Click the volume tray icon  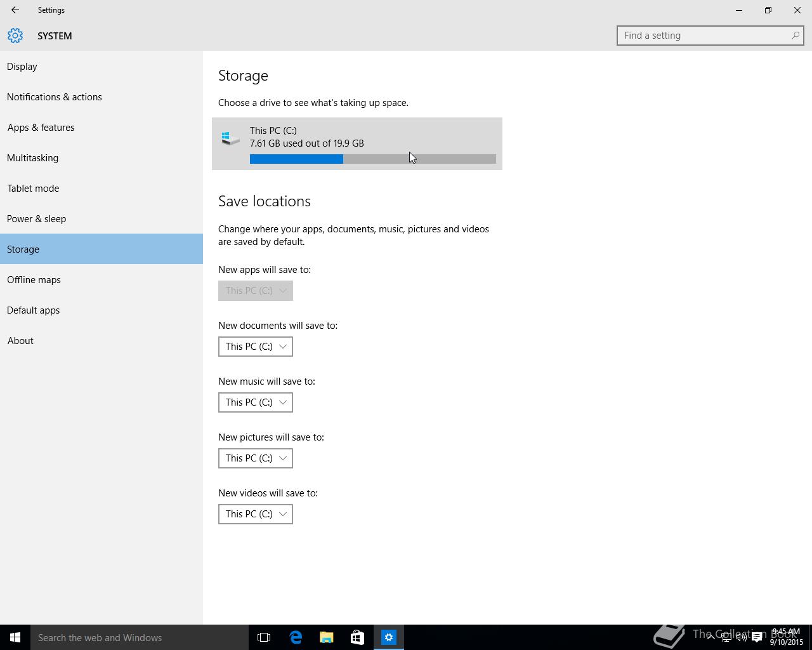(x=742, y=637)
